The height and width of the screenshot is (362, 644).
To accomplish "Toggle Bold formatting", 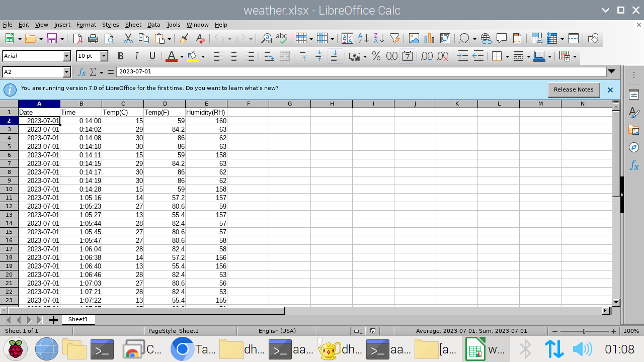I will [120, 56].
